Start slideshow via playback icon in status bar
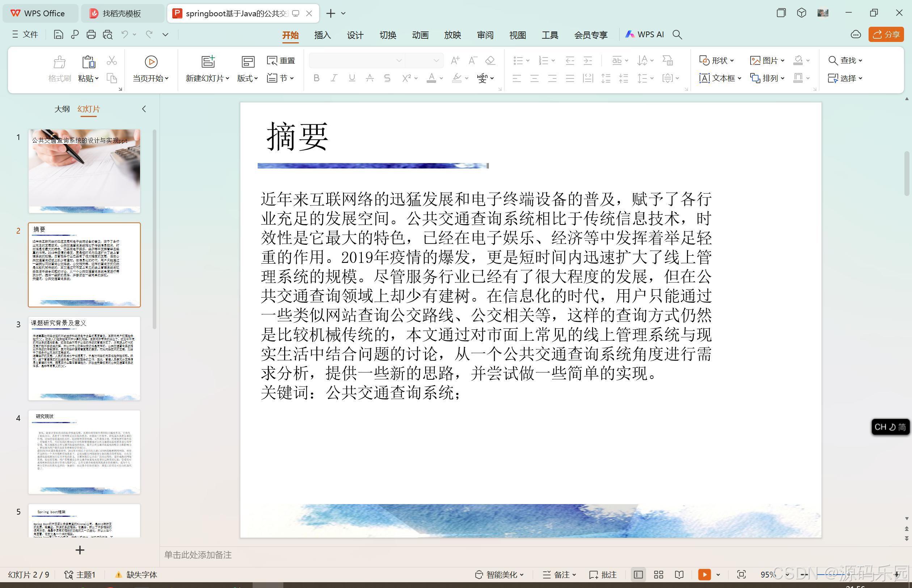Screen dimensions: 912x588 [704, 575]
